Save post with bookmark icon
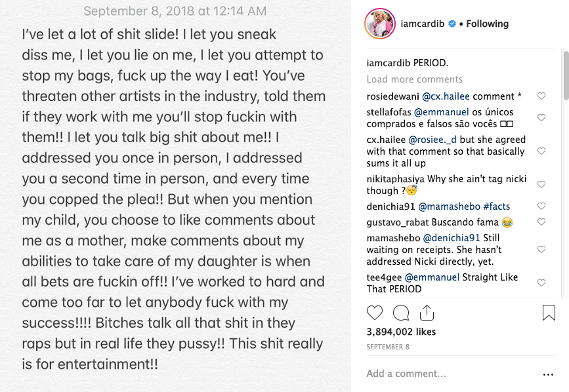 click(x=549, y=313)
